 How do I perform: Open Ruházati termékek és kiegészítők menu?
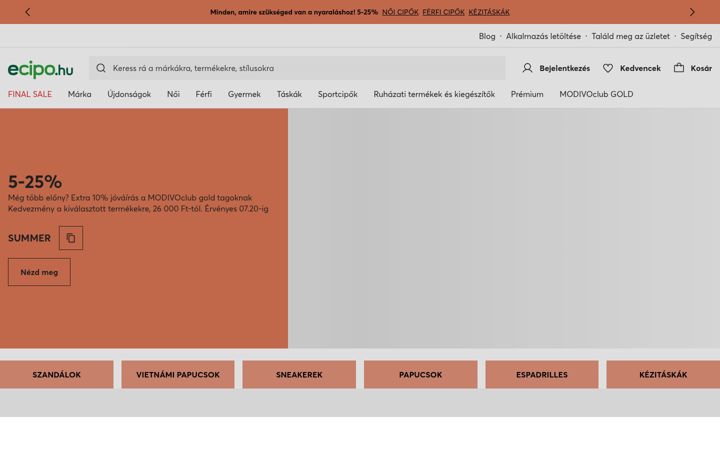point(434,94)
